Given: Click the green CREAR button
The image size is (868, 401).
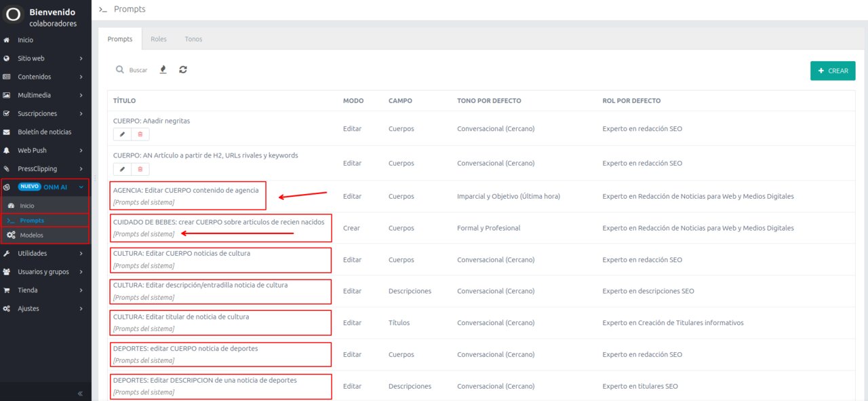Looking at the screenshot, I should coord(833,71).
